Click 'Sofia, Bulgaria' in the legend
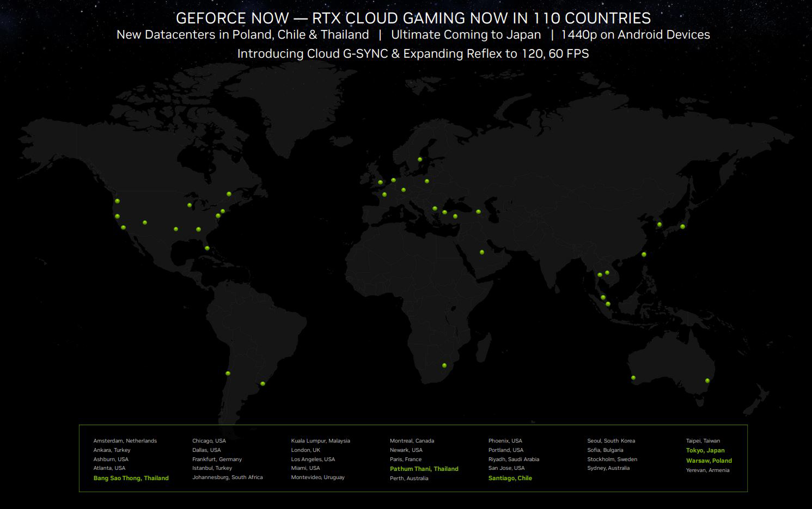Screen dimensions: 812x509 (x=605, y=450)
